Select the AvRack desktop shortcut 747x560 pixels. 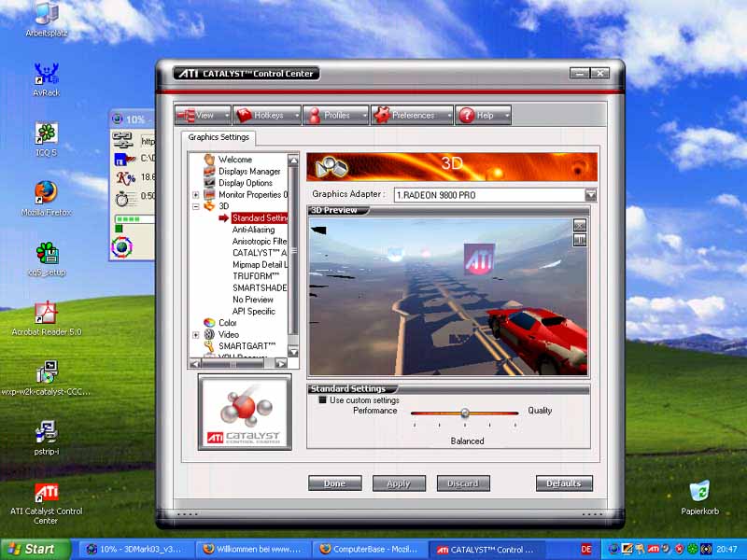[x=46, y=79]
